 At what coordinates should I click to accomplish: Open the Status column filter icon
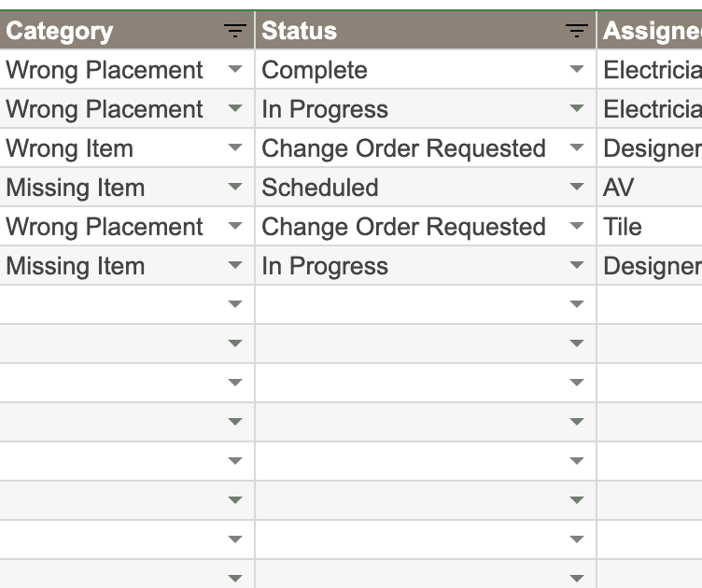[x=577, y=31]
